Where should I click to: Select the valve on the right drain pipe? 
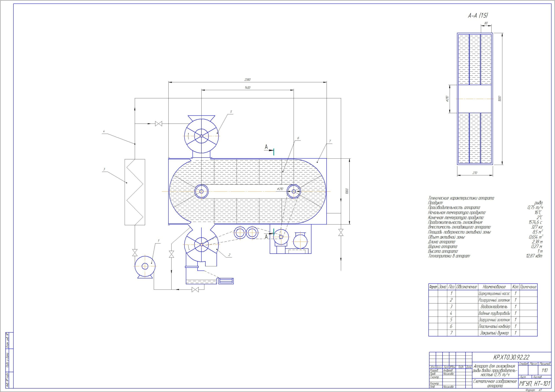(x=341, y=233)
